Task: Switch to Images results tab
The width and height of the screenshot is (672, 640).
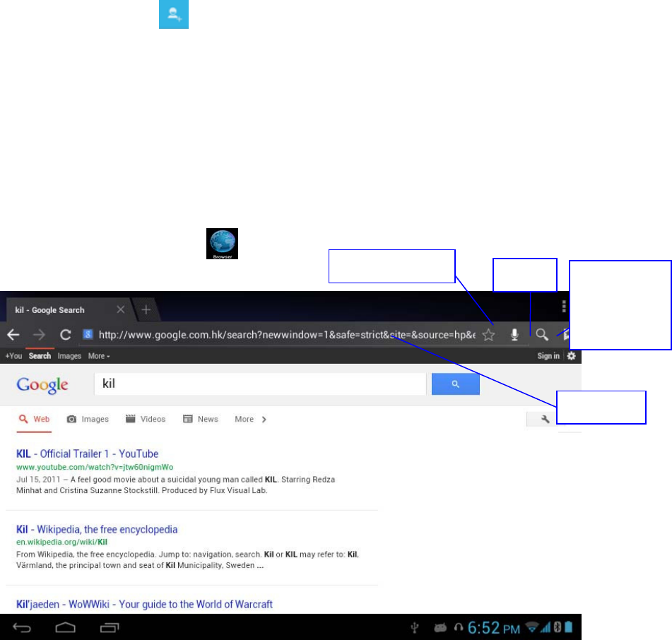Action: (88, 419)
